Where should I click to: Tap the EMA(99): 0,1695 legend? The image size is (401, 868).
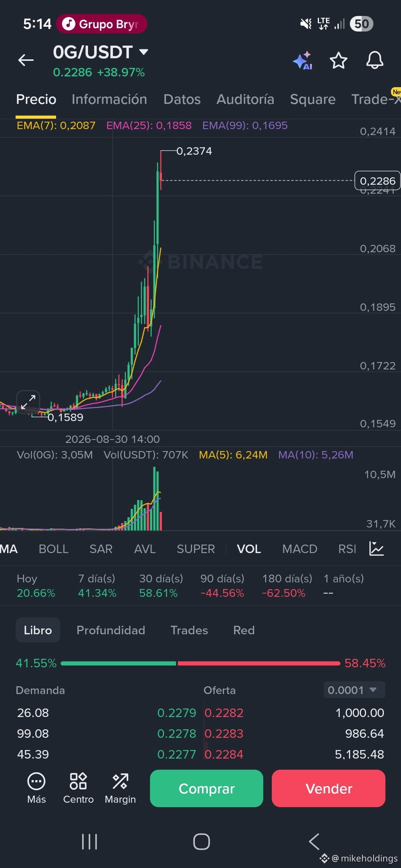pos(245,125)
